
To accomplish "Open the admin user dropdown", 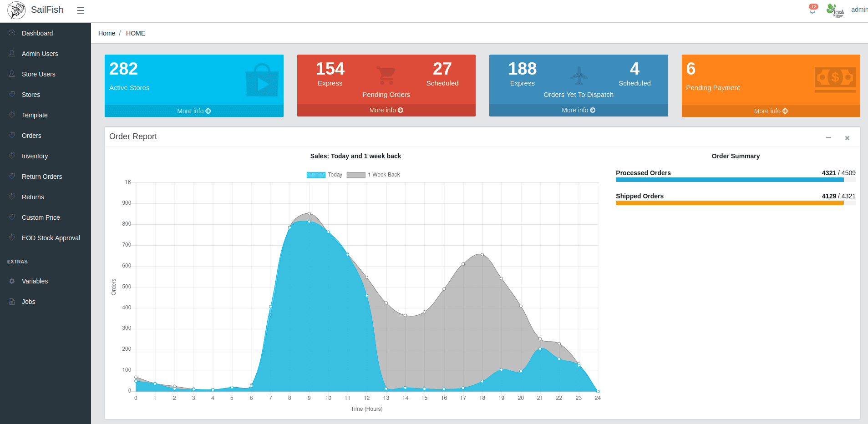I will pyautogui.click(x=859, y=10).
